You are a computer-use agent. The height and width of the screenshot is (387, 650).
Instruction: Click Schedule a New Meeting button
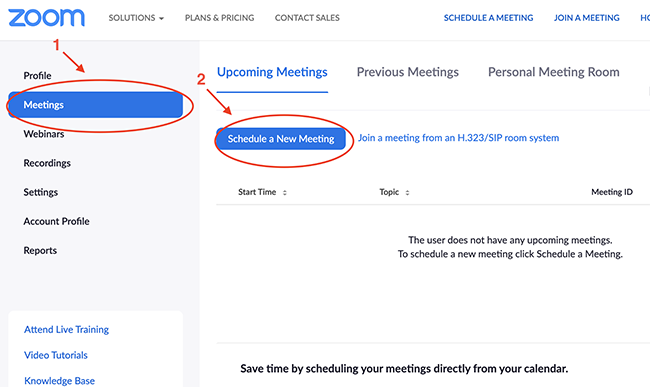pos(281,139)
